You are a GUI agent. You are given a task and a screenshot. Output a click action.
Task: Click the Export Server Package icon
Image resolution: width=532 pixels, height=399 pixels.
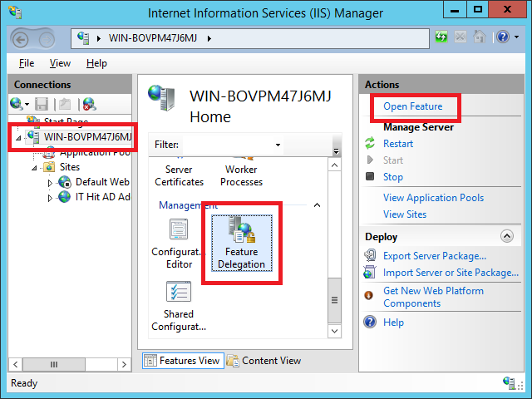tap(370, 255)
